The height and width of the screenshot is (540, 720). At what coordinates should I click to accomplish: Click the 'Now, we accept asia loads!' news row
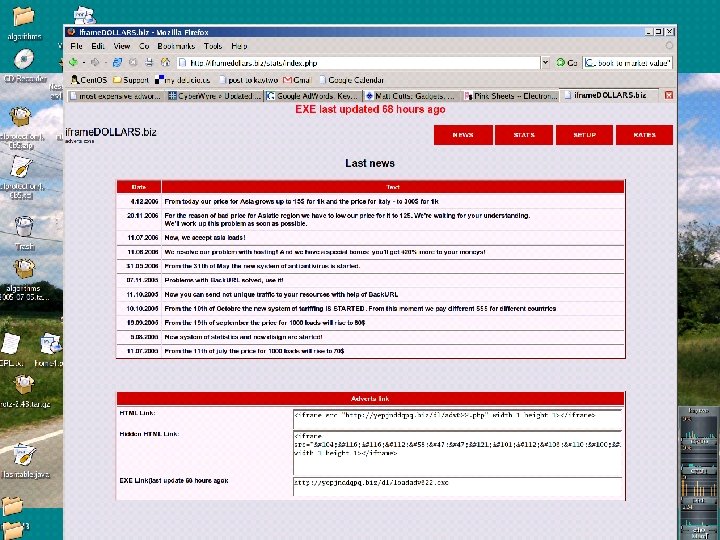[x=371, y=237]
